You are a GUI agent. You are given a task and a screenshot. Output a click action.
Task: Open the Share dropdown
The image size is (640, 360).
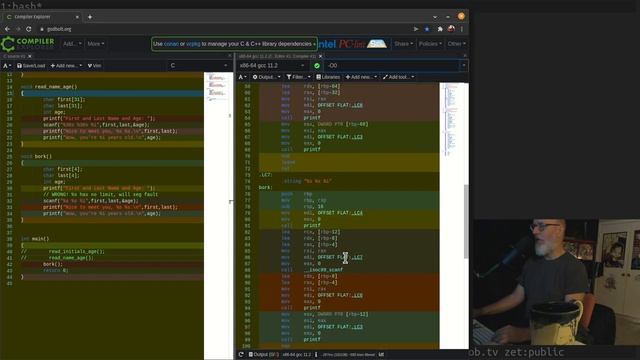(x=403, y=44)
